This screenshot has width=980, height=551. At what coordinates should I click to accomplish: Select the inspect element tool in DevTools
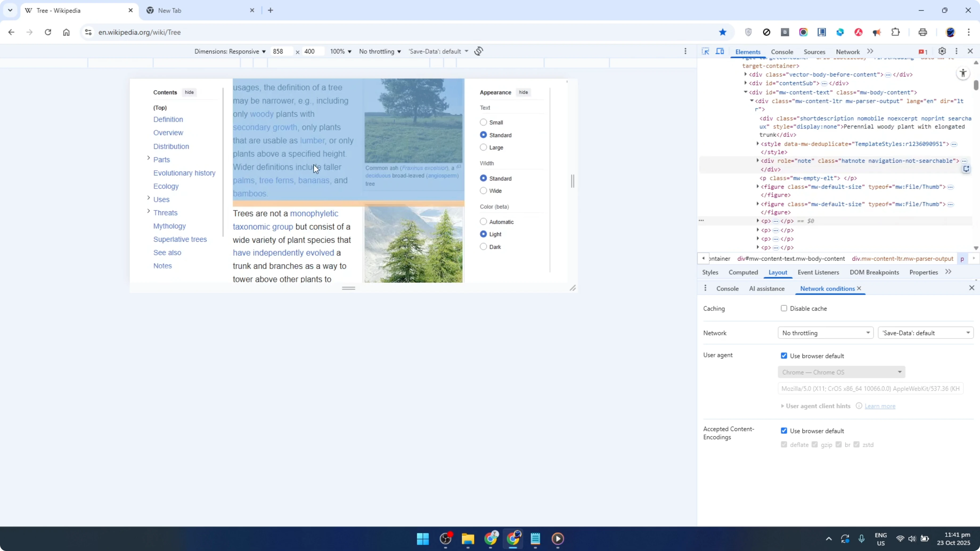point(705,51)
